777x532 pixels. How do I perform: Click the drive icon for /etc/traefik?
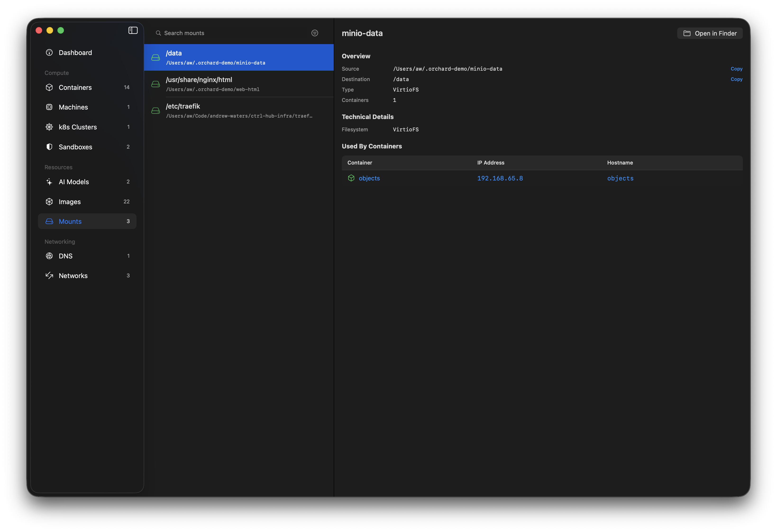155,110
